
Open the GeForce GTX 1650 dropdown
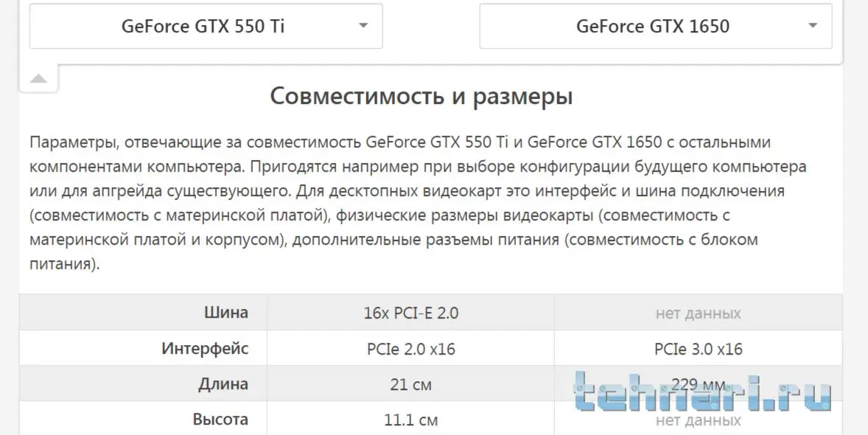click(x=652, y=27)
